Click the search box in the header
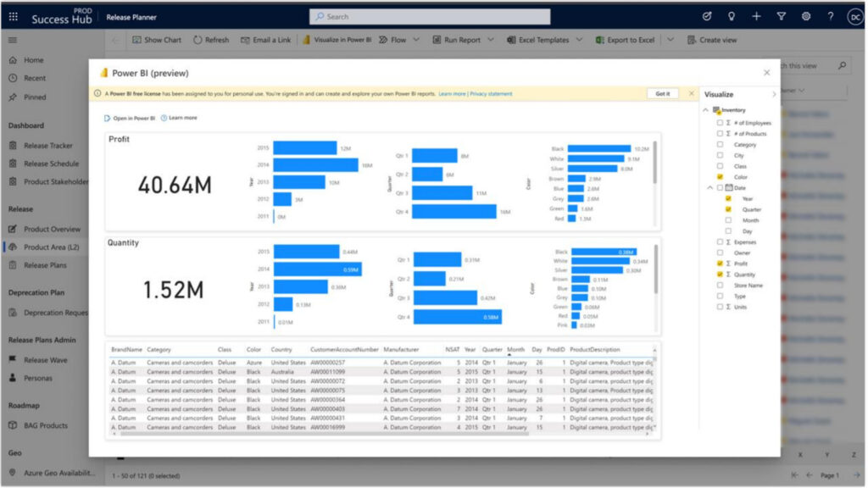 [430, 17]
